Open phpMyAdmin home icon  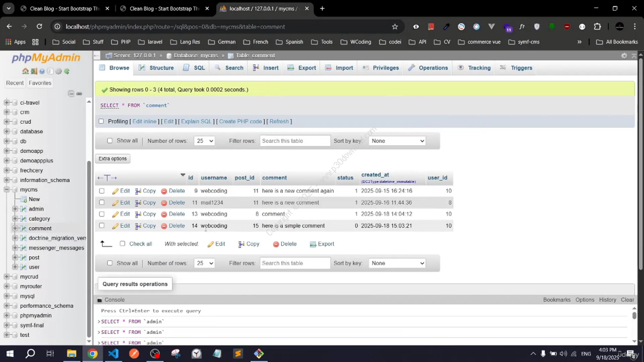click(25, 71)
